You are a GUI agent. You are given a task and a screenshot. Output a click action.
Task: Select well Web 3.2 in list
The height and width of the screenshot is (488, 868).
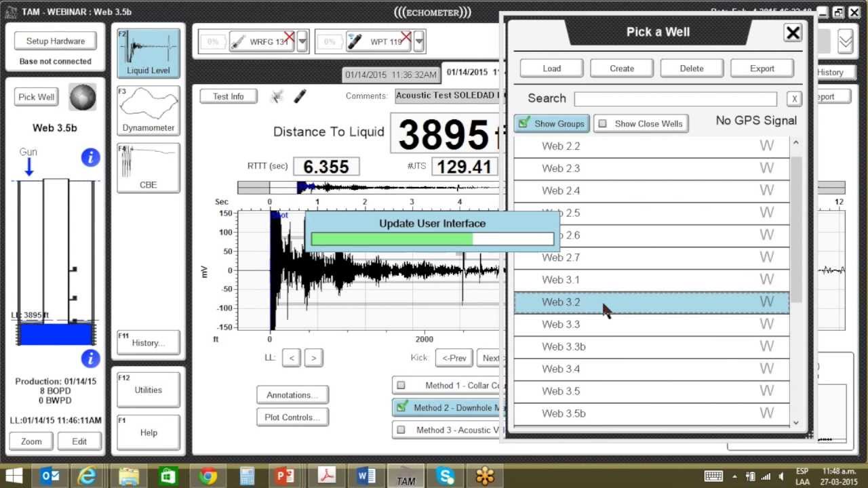[652, 302]
